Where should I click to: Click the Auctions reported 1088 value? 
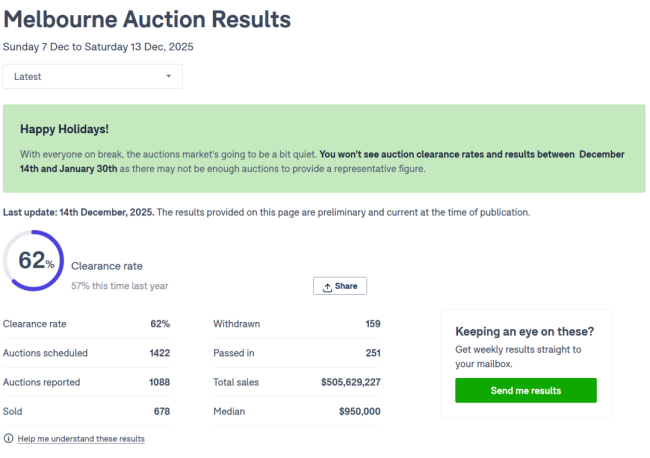[159, 382]
